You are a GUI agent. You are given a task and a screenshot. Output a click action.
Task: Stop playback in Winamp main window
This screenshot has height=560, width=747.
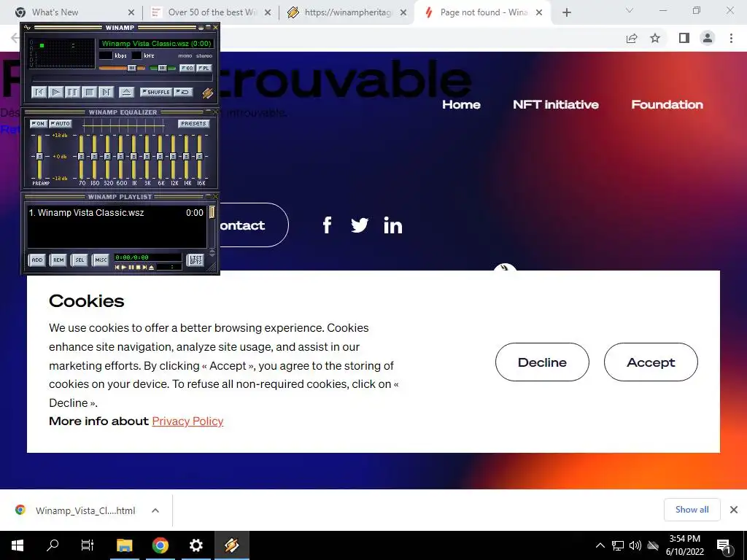tap(89, 93)
